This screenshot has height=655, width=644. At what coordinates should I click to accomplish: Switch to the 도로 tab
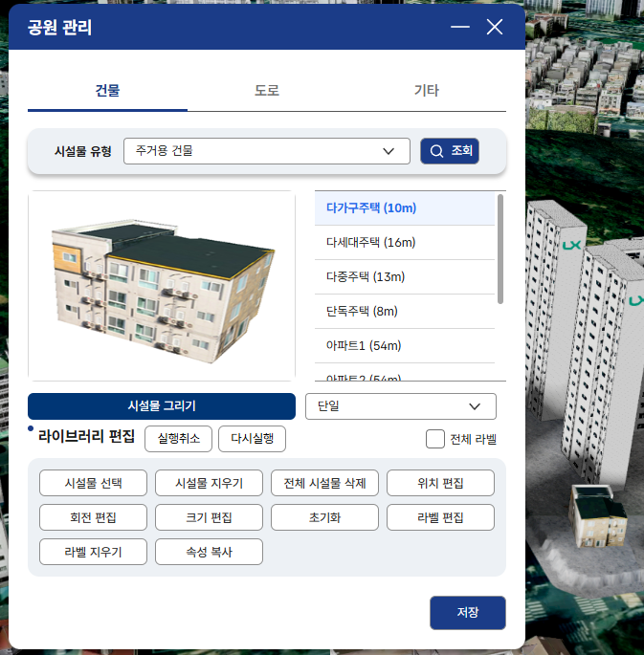[267, 91]
